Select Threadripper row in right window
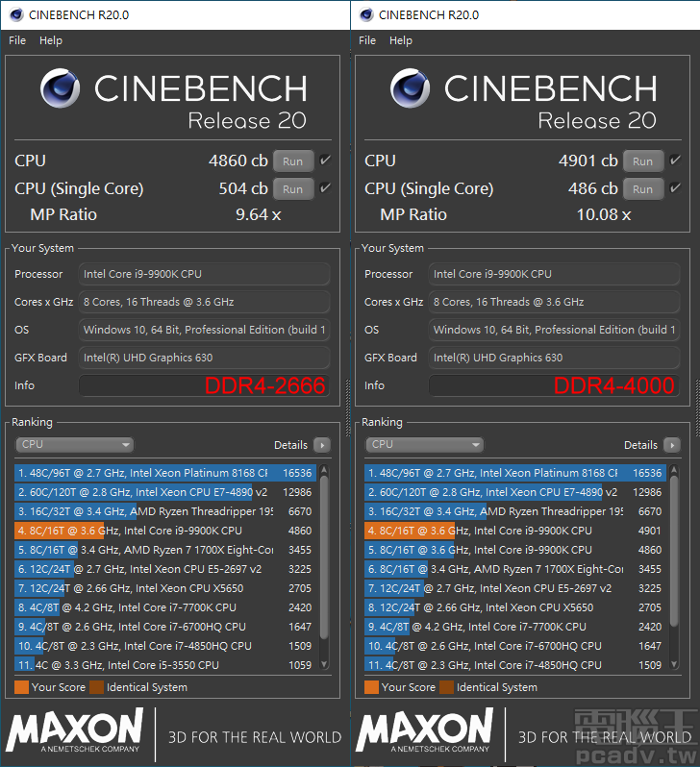 515,511
